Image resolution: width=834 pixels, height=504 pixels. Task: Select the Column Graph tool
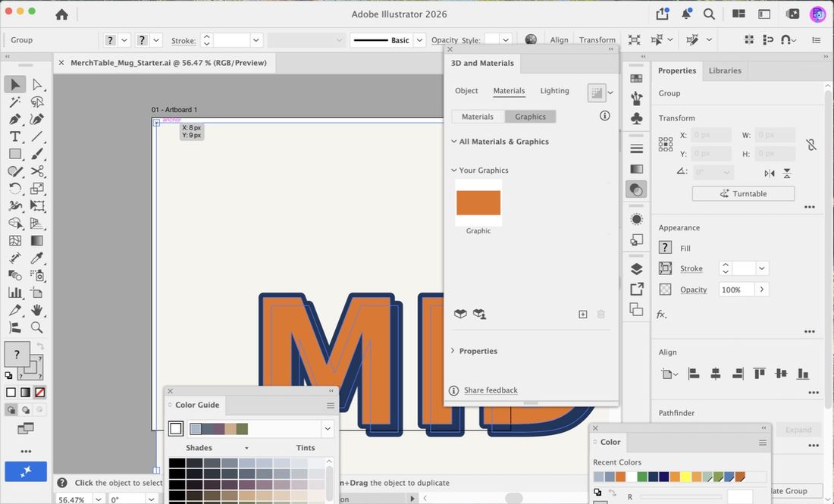(15, 293)
